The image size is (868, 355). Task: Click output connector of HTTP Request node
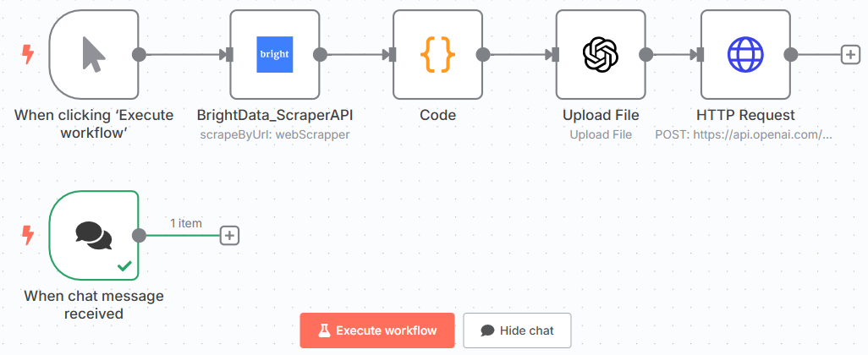(x=791, y=54)
